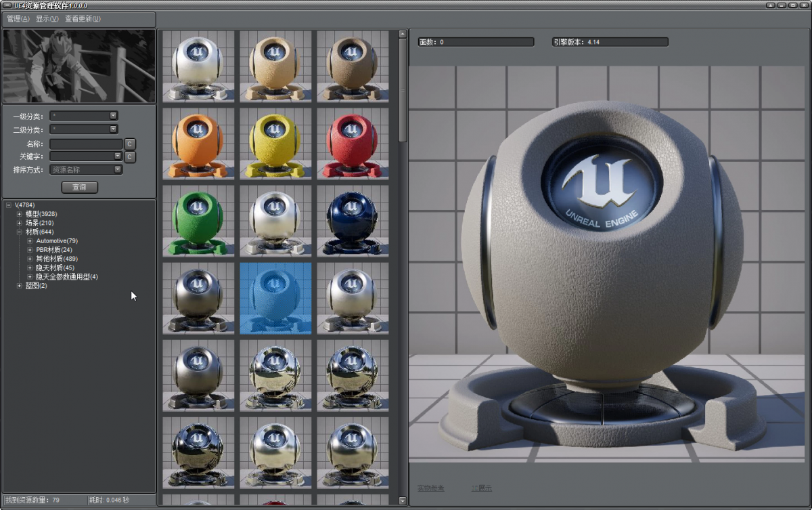This screenshot has width=812, height=510.
Task: Collapse the 材质(644) tree node
Action: [x=20, y=232]
